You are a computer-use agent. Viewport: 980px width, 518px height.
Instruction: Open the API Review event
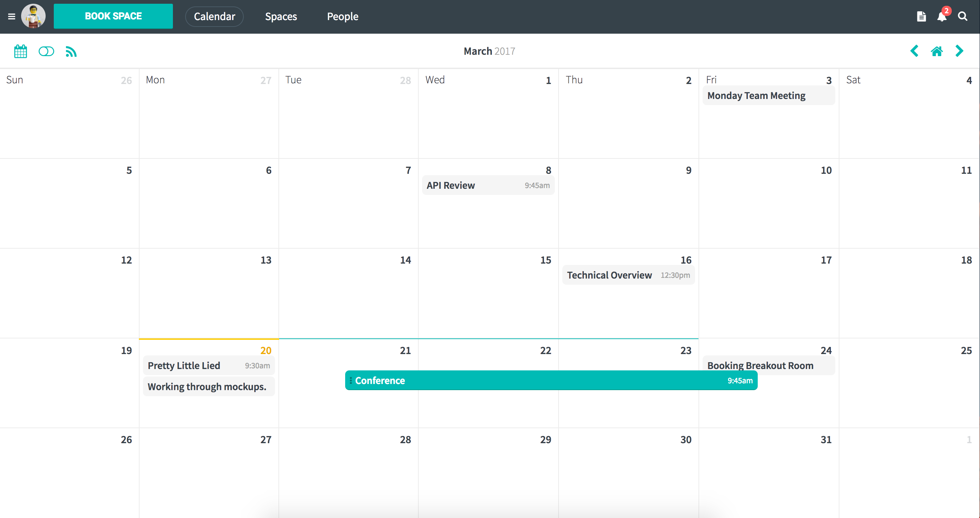click(x=488, y=185)
